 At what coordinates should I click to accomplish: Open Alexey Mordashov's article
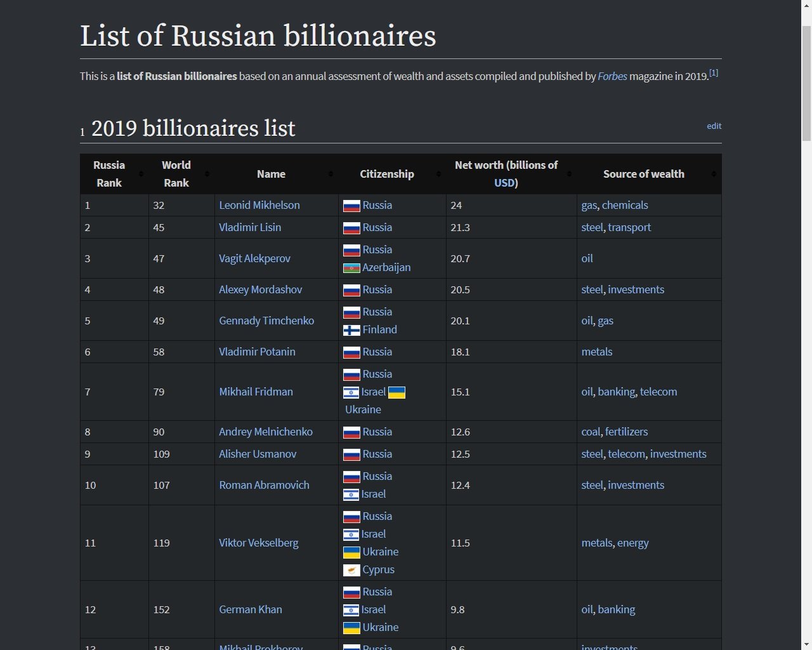click(x=260, y=289)
